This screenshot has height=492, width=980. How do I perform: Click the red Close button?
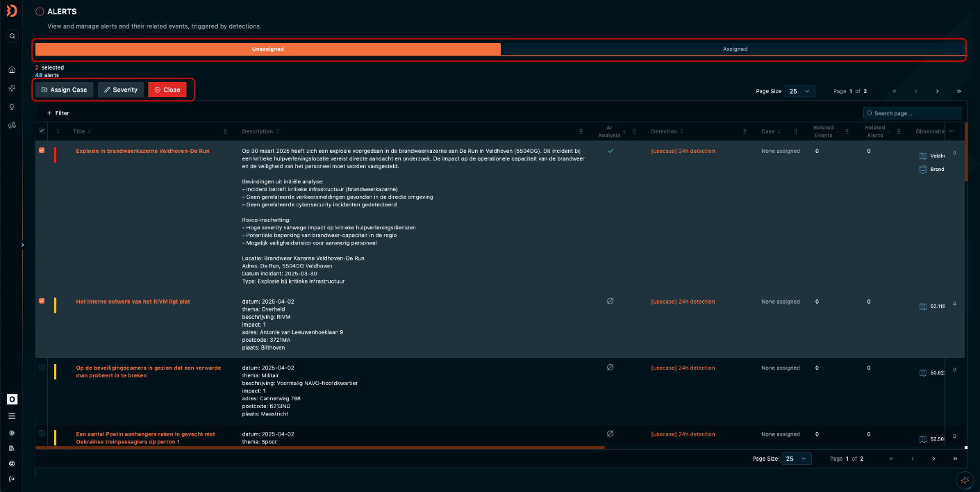pos(167,90)
